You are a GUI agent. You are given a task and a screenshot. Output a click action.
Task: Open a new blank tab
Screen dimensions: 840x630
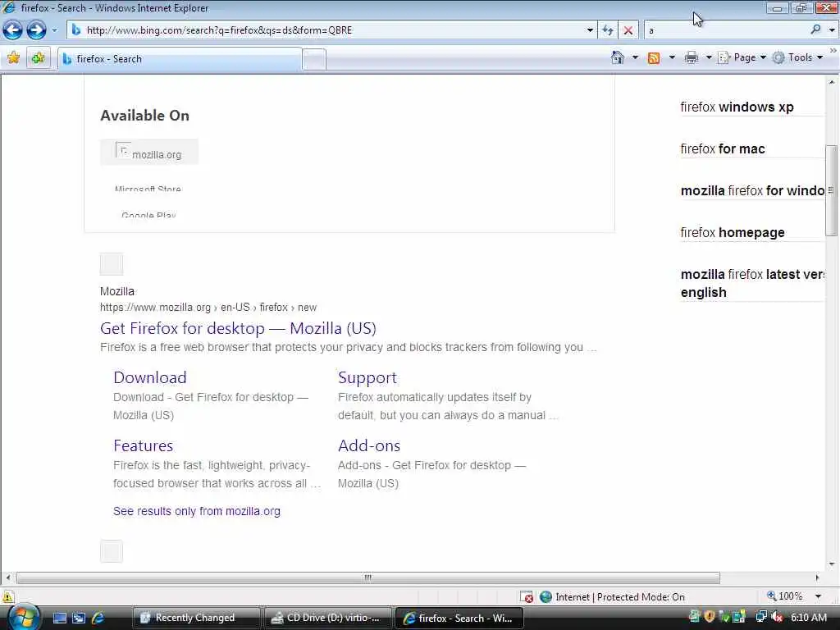[x=314, y=59]
